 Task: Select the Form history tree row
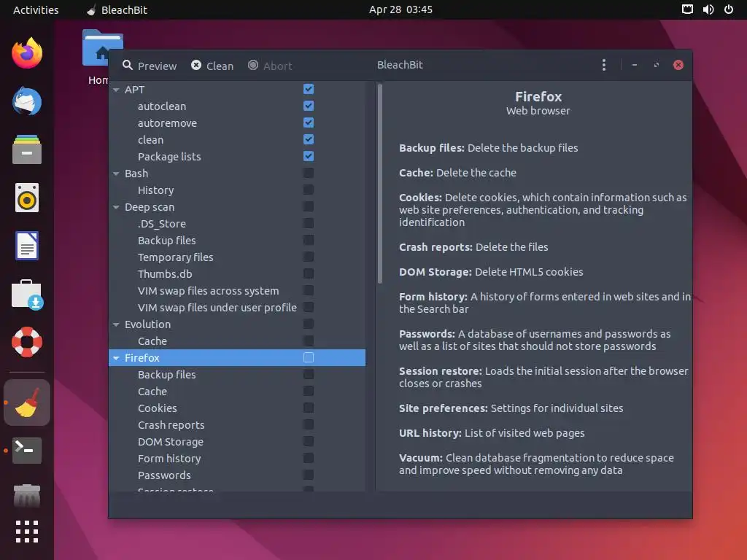tap(237, 458)
